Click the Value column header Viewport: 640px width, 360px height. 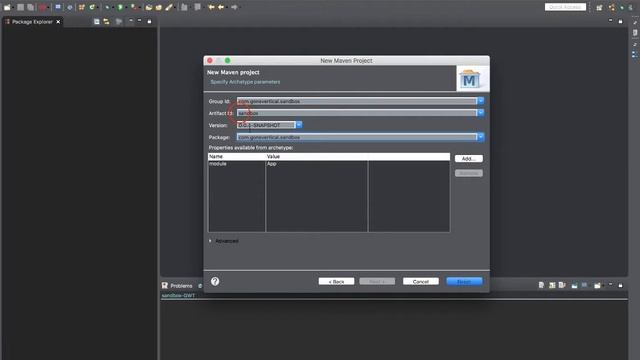pyautogui.click(x=316, y=156)
